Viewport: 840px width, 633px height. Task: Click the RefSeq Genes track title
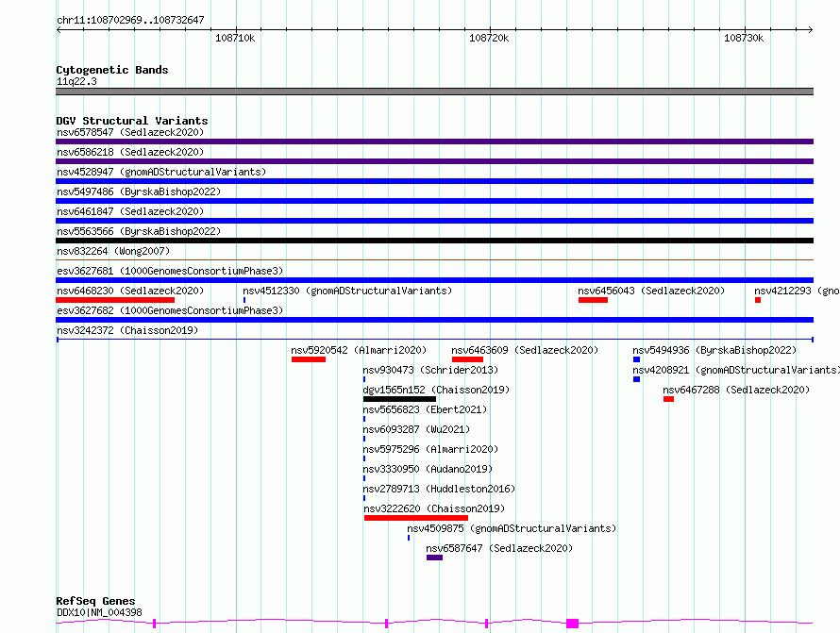pos(95,601)
